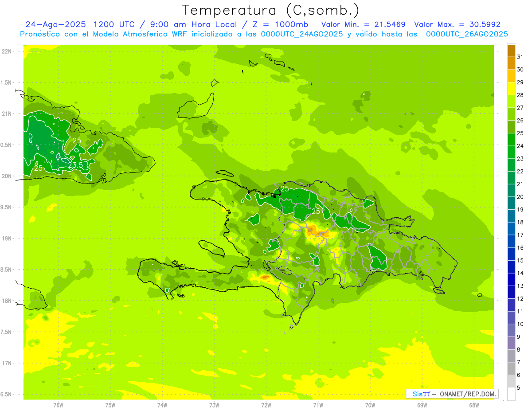Pick the teal swatch between 19 and 20
The height and width of the screenshot is (411, 532).
click(x=511, y=203)
